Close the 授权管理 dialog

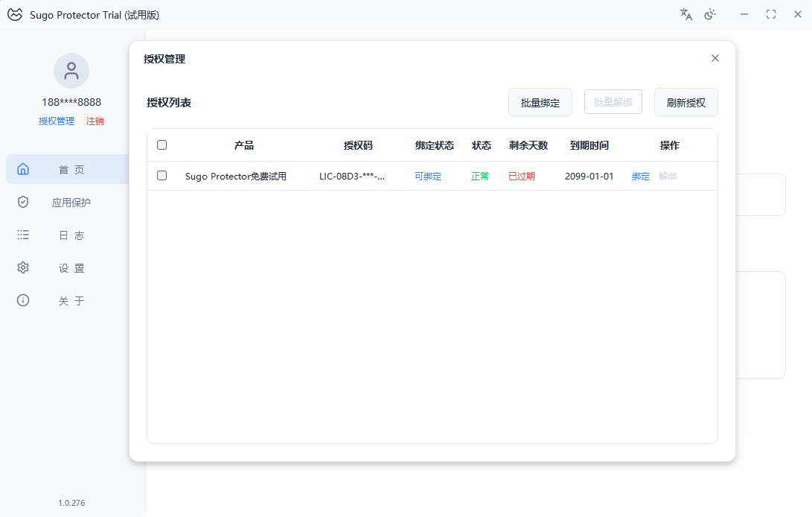pos(715,58)
